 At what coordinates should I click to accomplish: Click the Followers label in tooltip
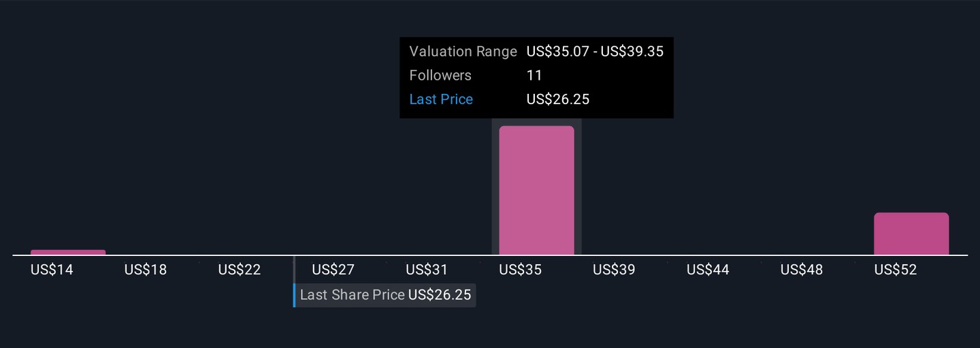[440, 76]
